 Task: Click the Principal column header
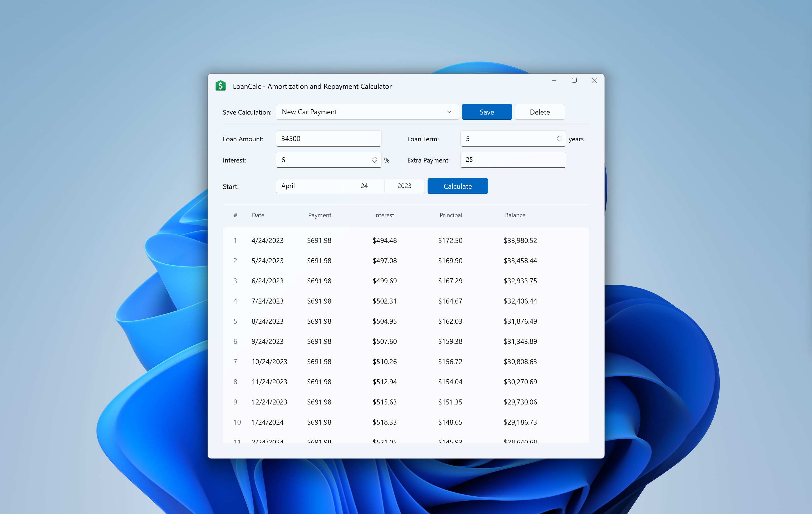pyautogui.click(x=450, y=215)
